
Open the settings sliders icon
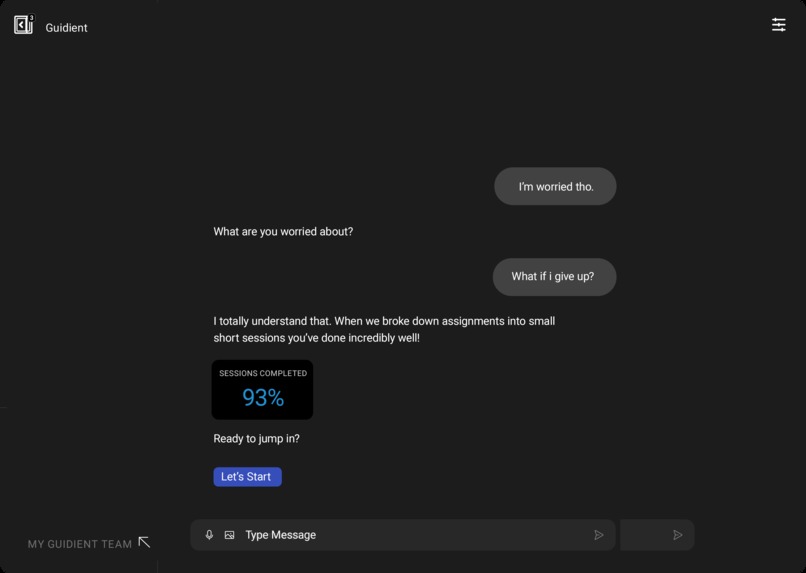778,25
